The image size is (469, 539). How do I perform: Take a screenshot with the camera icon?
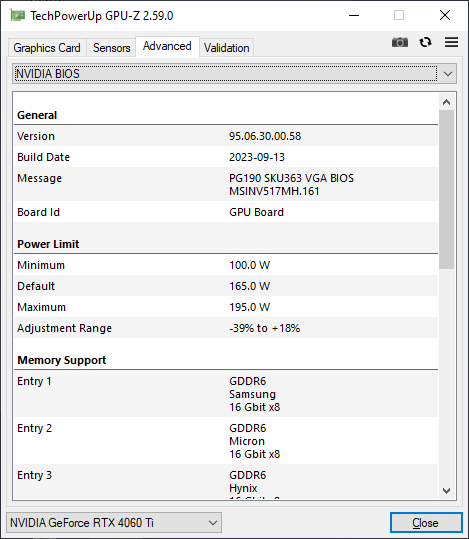400,42
